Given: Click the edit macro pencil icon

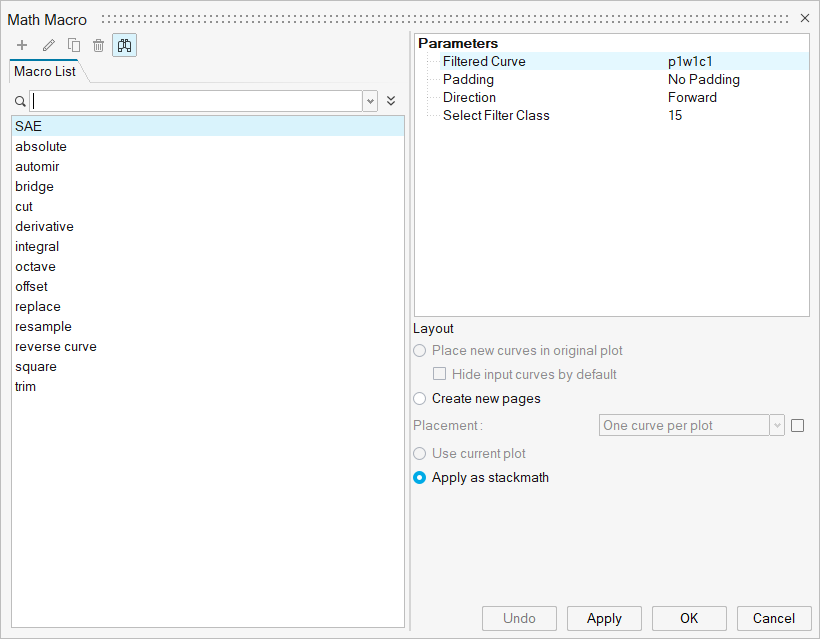Looking at the screenshot, I should (x=48, y=45).
